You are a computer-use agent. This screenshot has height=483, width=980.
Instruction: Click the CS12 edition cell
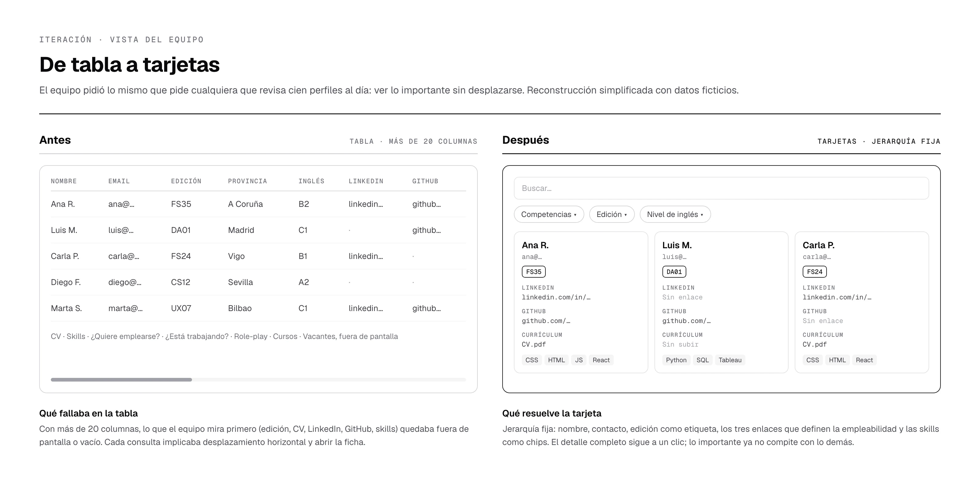tap(180, 282)
